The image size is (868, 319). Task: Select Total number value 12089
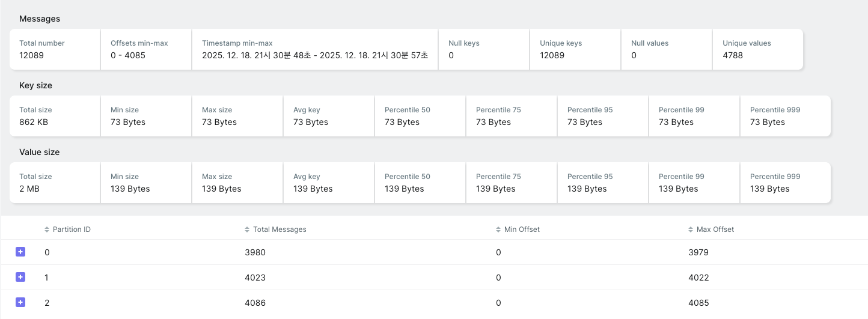click(x=31, y=55)
